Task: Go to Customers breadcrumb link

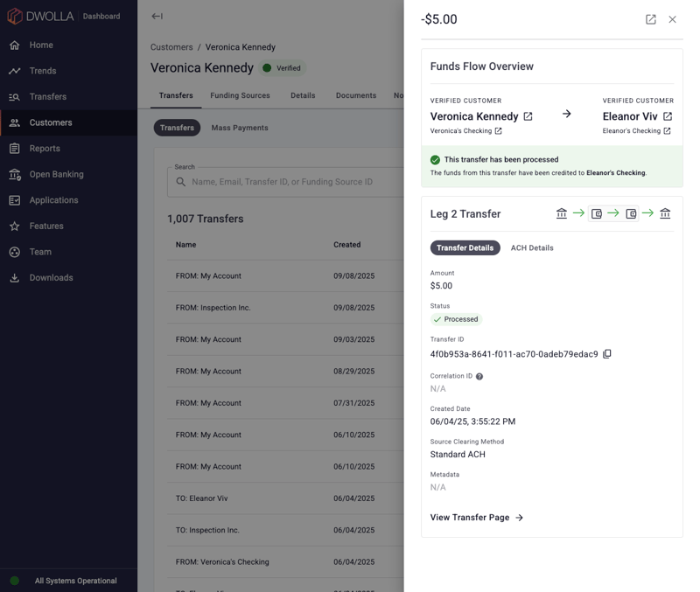Action: click(171, 47)
